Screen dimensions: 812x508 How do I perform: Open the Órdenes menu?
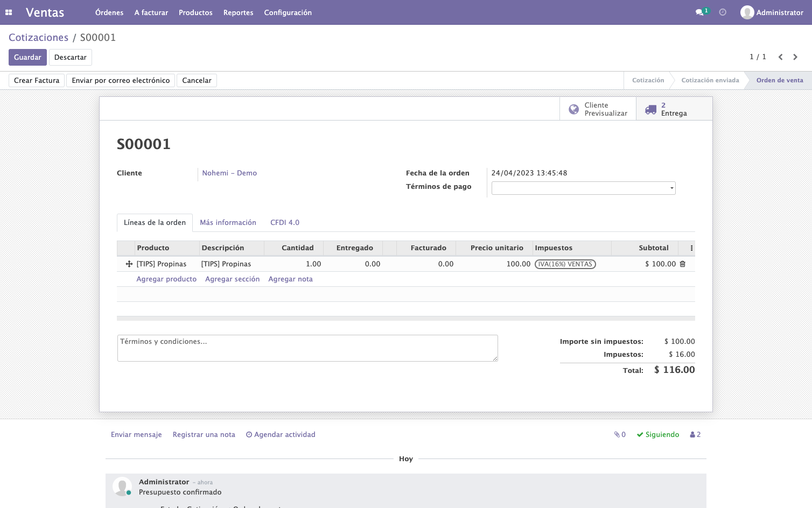(x=109, y=12)
